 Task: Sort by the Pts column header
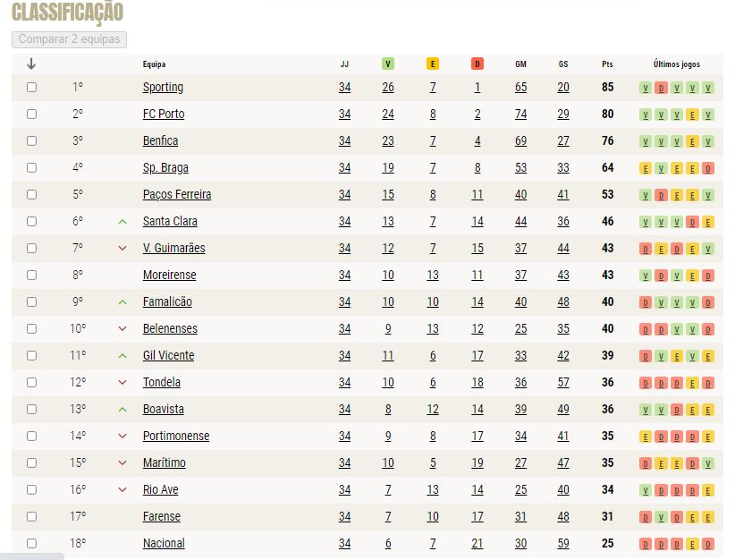(x=607, y=64)
